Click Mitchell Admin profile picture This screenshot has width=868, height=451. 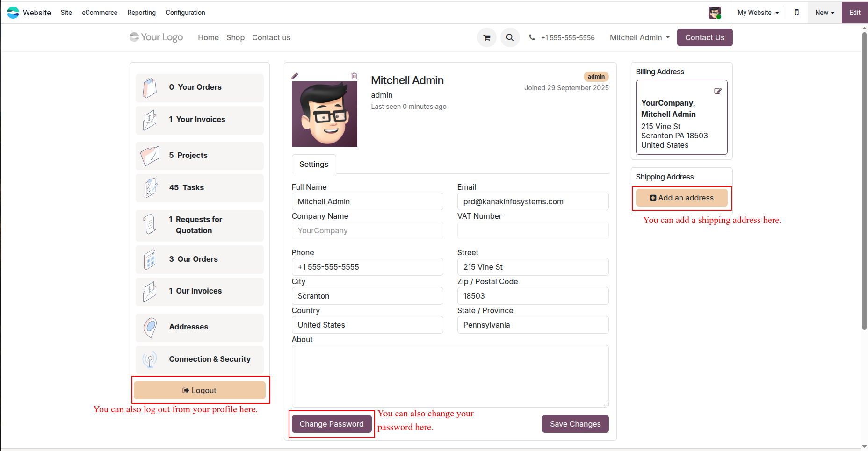[x=325, y=114]
